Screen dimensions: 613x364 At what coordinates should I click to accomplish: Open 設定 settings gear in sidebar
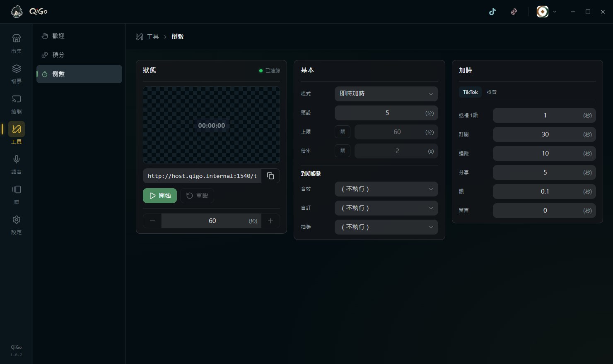[x=17, y=225]
